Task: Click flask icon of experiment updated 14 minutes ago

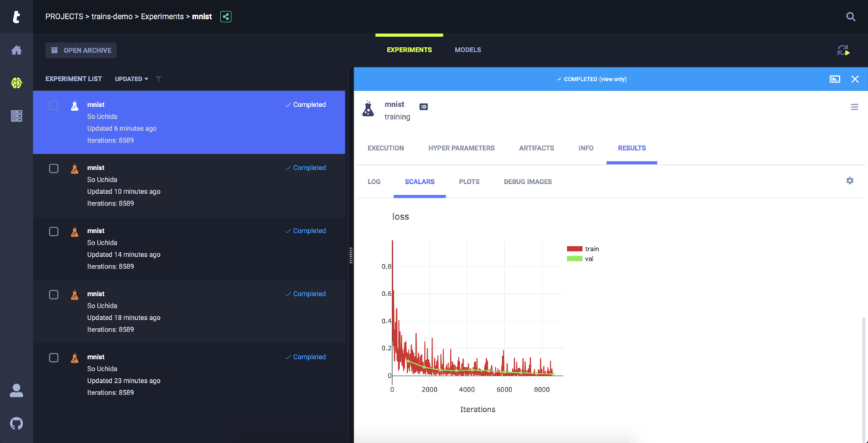Action: tap(75, 232)
